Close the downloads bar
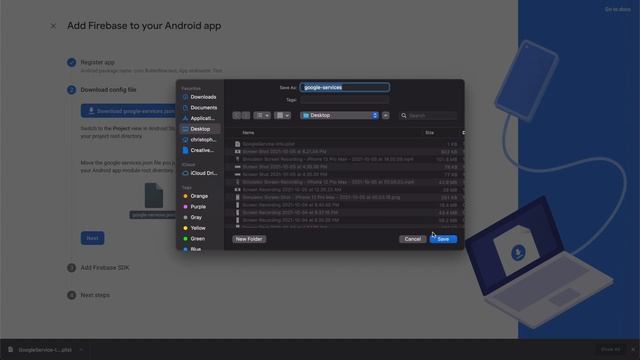The width and height of the screenshot is (640, 360). click(x=633, y=349)
